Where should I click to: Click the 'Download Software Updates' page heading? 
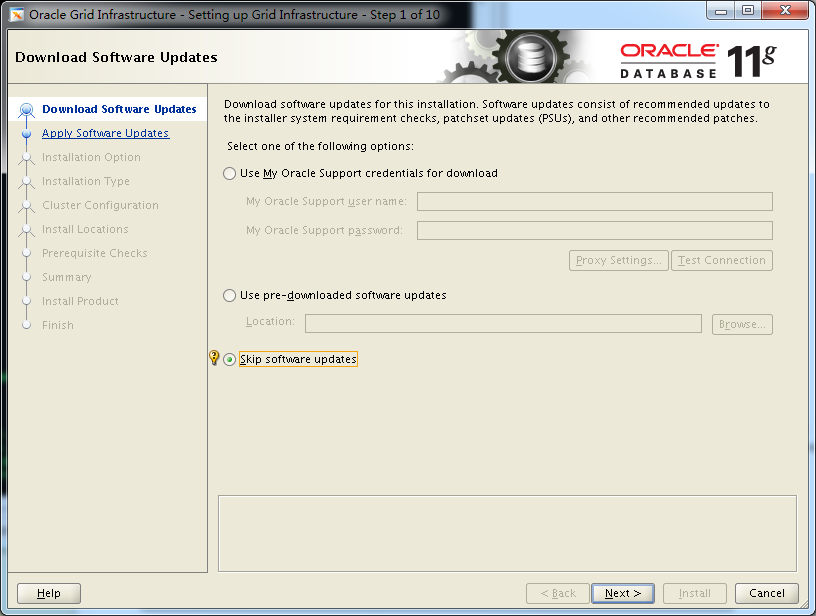pyautogui.click(x=116, y=57)
